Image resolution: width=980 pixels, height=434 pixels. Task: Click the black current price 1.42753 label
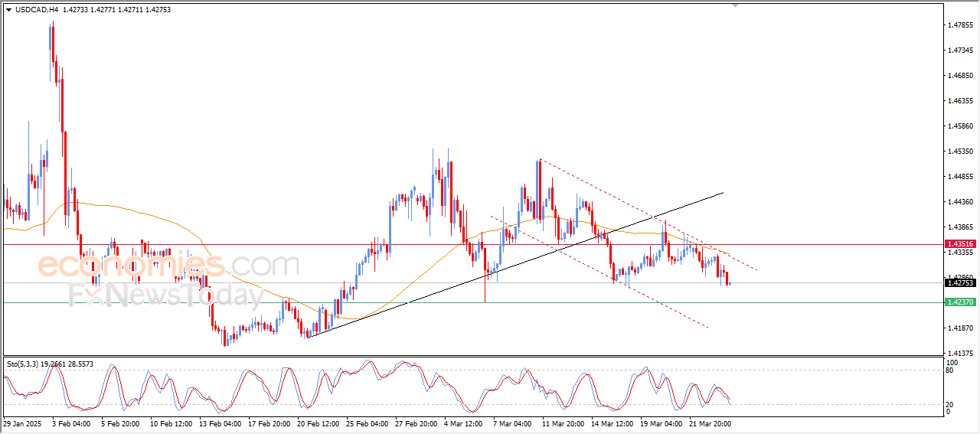pyautogui.click(x=959, y=283)
